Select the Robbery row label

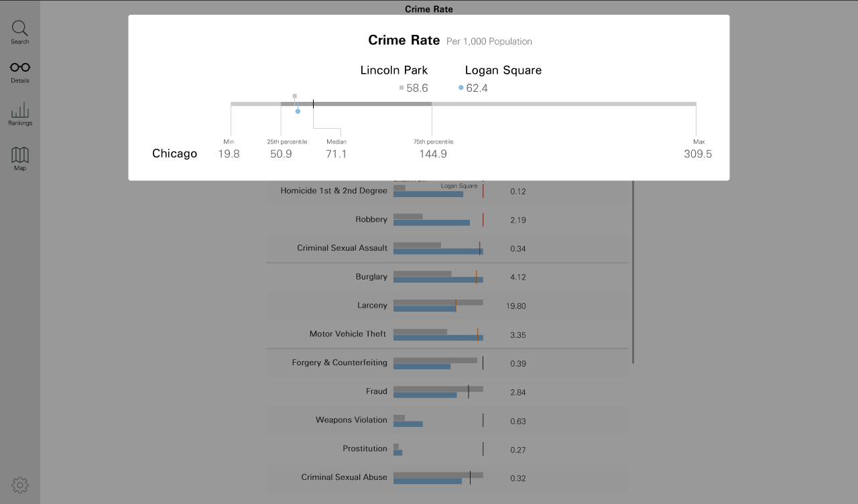(371, 220)
